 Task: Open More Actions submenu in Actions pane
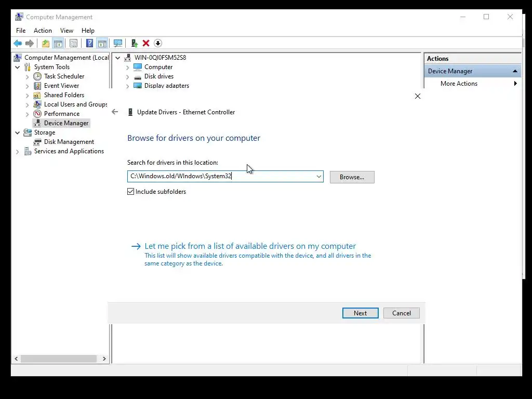tap(472, 84)
